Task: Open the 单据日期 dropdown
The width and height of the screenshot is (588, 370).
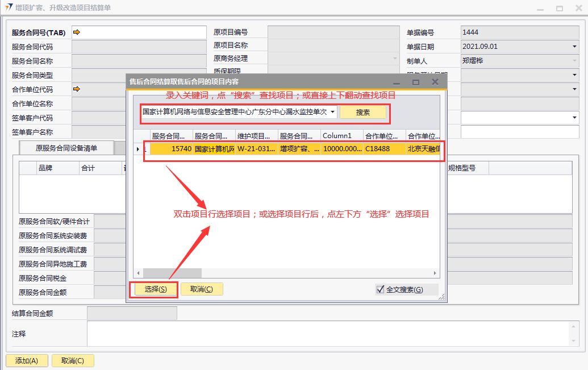Action: [574, 47]
